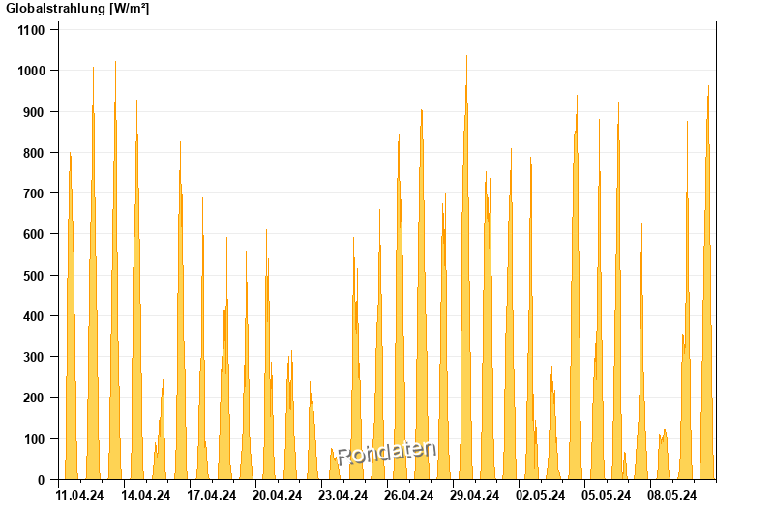Click the 400 y-axis value
Screen dimensions: 774x532
pos(34,316)
